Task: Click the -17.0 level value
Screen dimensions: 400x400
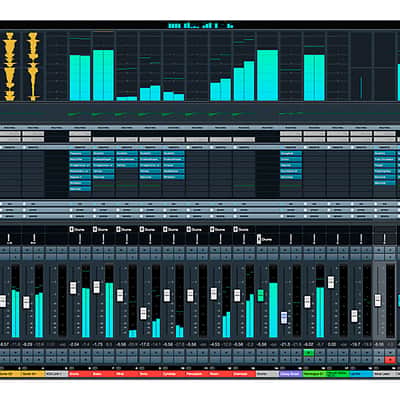Action: pos(145,344)
